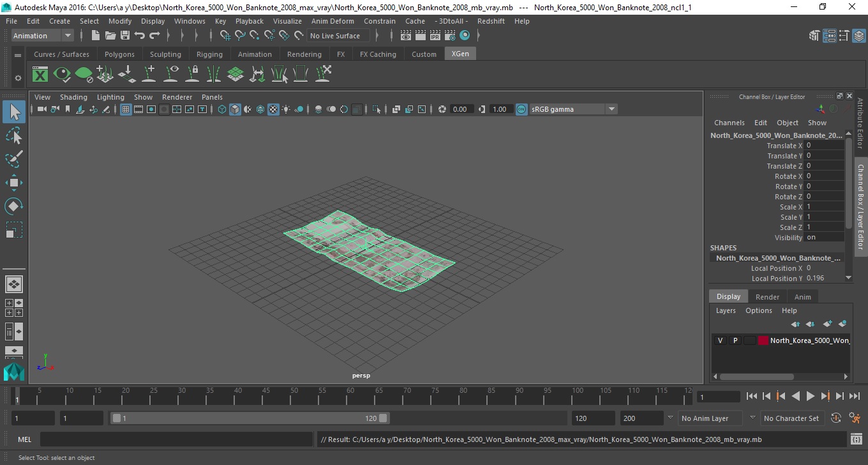The image size is (868, 465).
Task: Click the XGen clear preview leaf icon
Action: pyautogui.click(x=84, y=75)
